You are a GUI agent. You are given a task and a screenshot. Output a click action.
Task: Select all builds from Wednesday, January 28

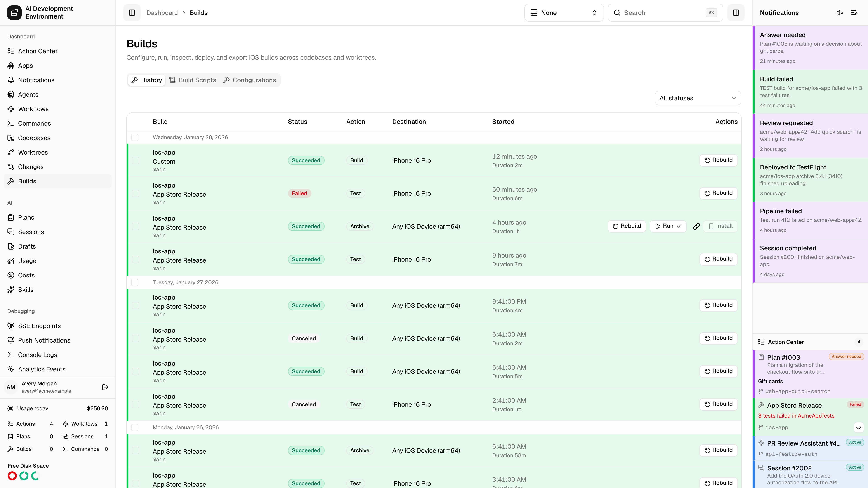pyautogui.click(x=135, y=137)
